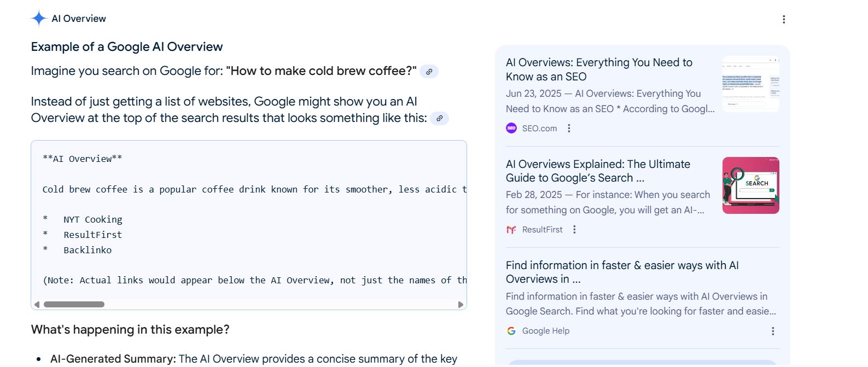Screen dimensions: 868x367
Task: Click the AI Overview sparkle icon
Action: tap(39, 19)
